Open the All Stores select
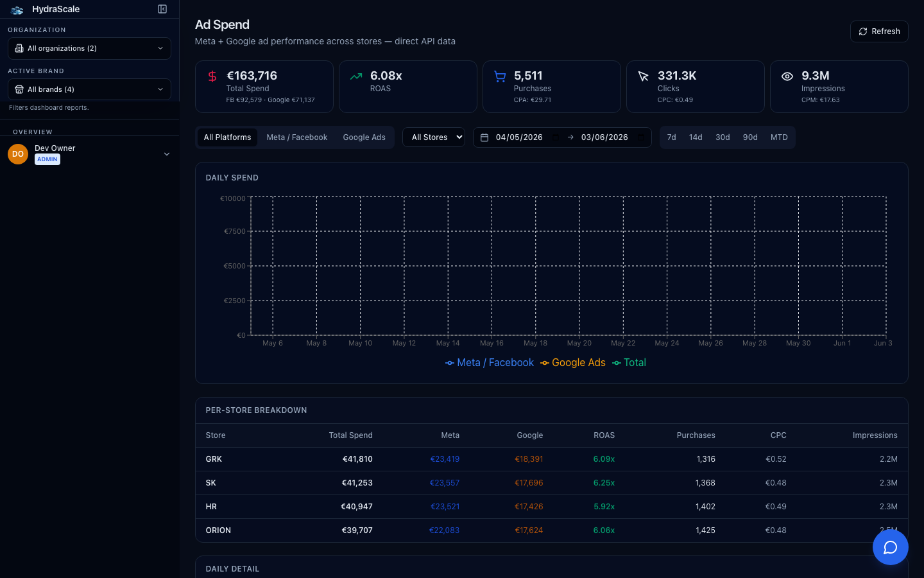Viewport: 924px width, 578px height. pyautogui.click(x=434, y=137)
